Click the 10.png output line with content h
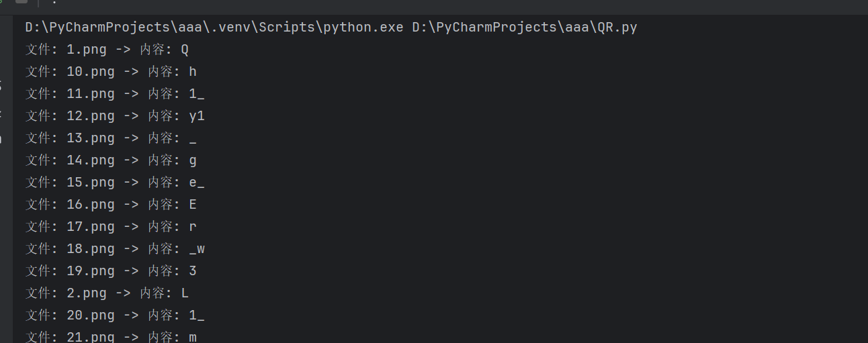The height and width of the screenshot is (343, 868). 112,72
